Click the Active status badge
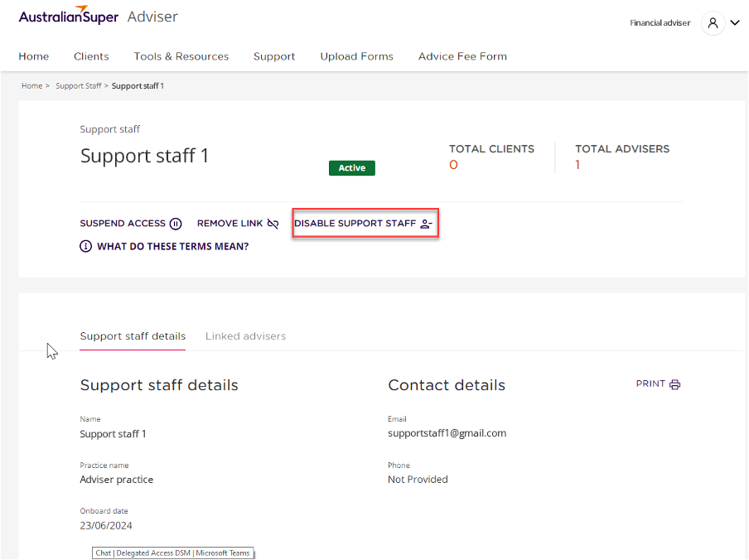 pos(352,168)
